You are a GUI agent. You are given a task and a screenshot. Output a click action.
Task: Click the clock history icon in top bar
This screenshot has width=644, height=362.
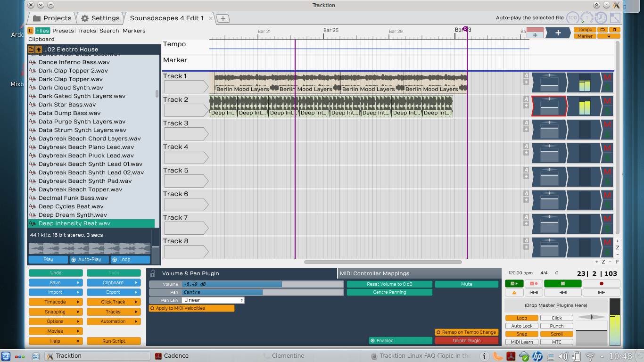point(601,18)
